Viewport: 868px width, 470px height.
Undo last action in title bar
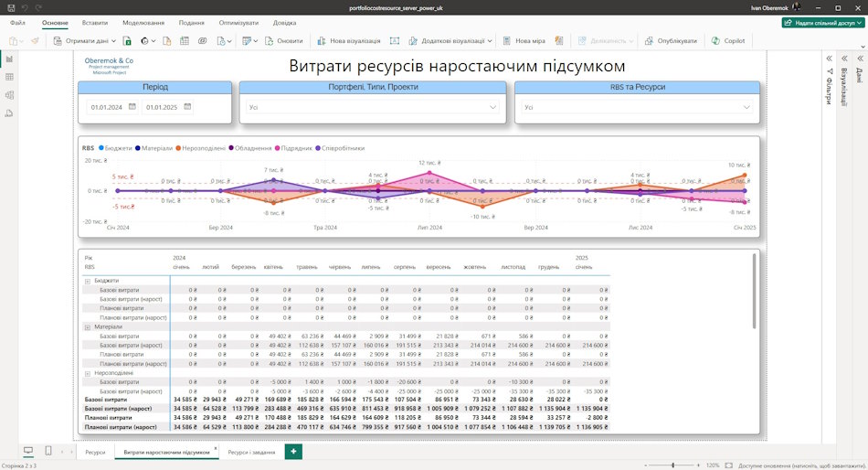coord(25,7)
